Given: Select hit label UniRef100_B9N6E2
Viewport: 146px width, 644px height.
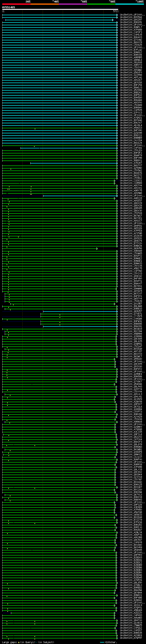Looking at the screenshot, I should (x=131, y=259).
